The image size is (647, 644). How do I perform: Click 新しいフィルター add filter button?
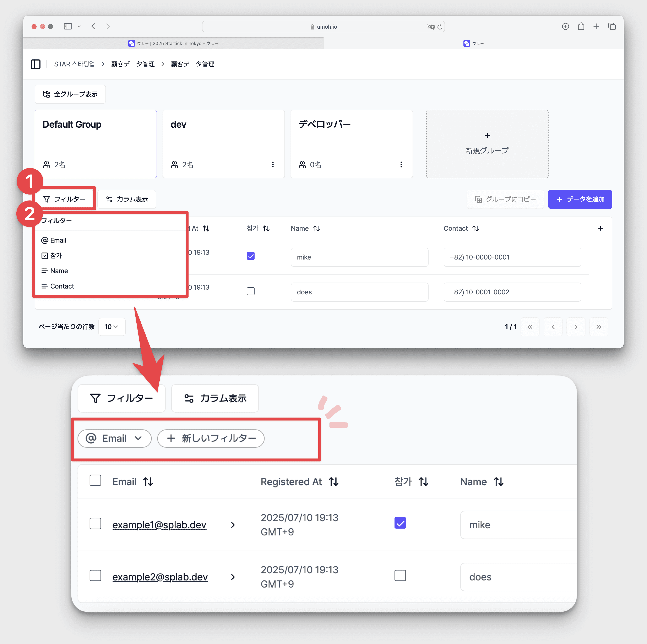click(x=211, y=438)
